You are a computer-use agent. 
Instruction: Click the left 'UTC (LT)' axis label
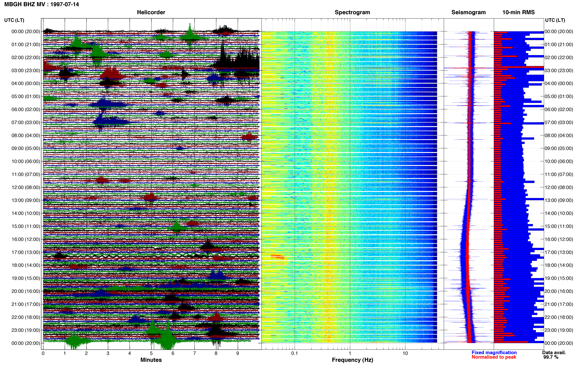tap(14, 20)
